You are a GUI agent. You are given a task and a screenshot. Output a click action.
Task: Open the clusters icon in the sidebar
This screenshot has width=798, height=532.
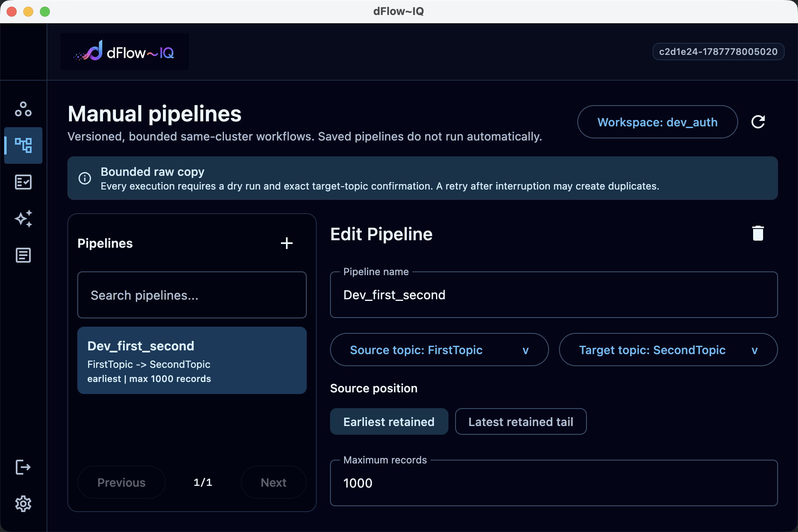tap(23, 109)
